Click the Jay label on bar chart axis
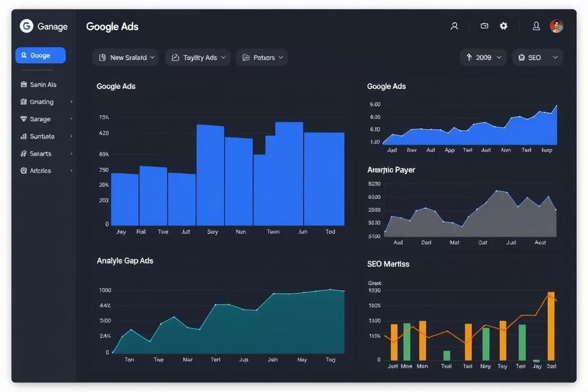This screenshot has height=392, width=588. tap(121, 232)
